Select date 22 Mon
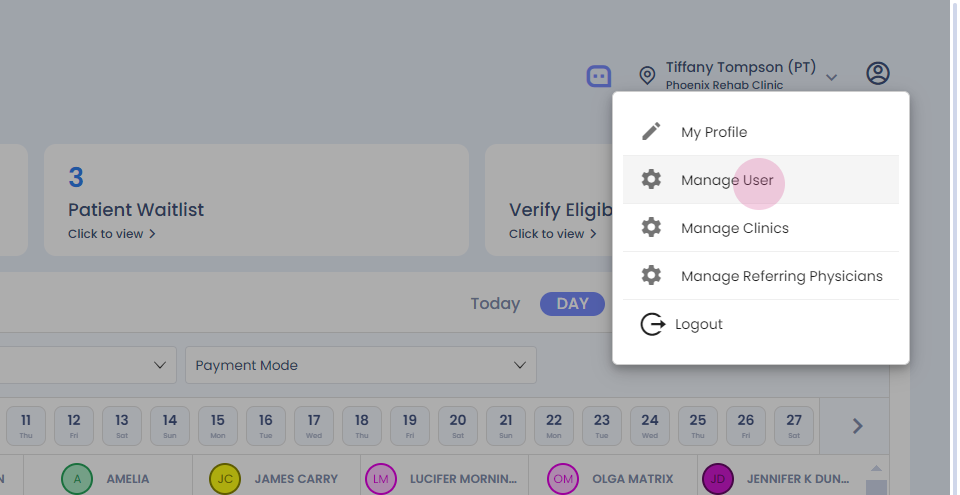The height and width of the screenshot is (495, 960). (553, 426)
